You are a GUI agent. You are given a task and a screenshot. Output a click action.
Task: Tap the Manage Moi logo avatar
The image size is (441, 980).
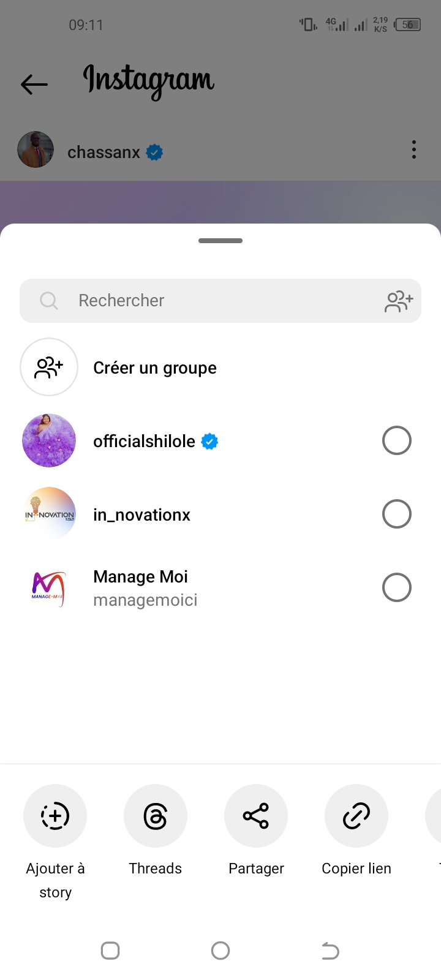point(49,588)
